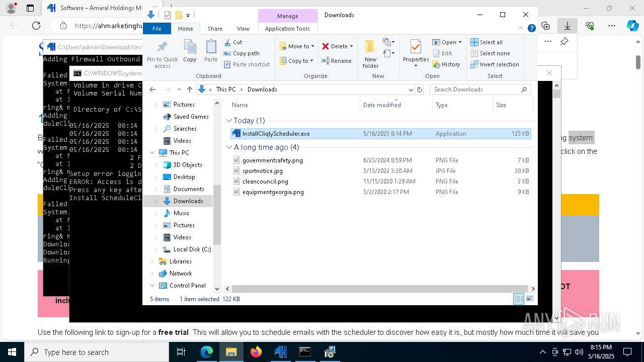Switch to the View ribbon tab
This screenshot has height=362, width=644.
coord(243,29)
